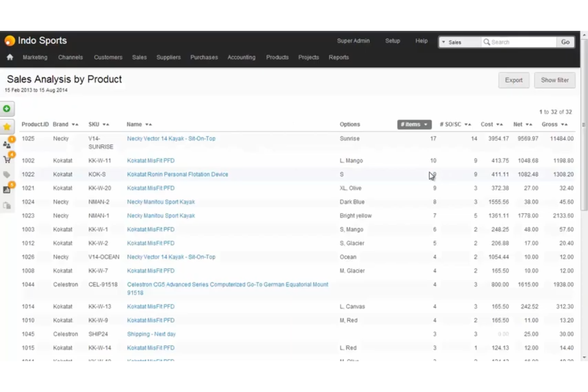This screenshot has height=392, width=588.
Task: Select the '1 to 32 of 32' pager text
Action: (x=555, y=112)
